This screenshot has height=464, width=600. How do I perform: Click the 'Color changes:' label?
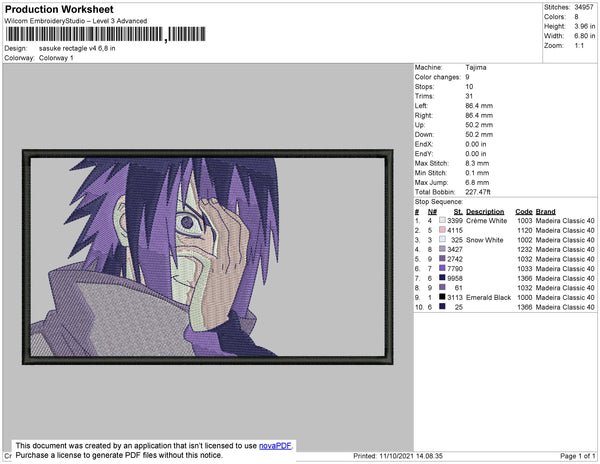click(x=438, y=77)
